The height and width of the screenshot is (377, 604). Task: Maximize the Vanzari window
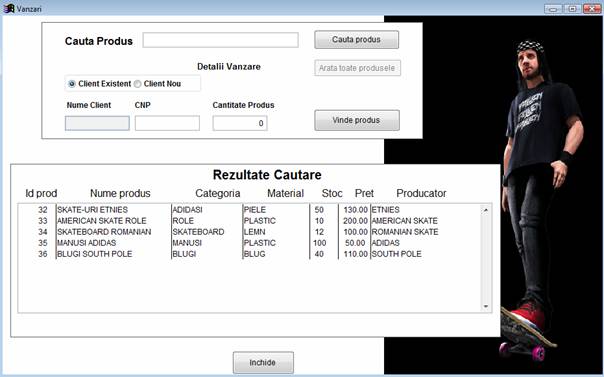click(x=572, y=8)
